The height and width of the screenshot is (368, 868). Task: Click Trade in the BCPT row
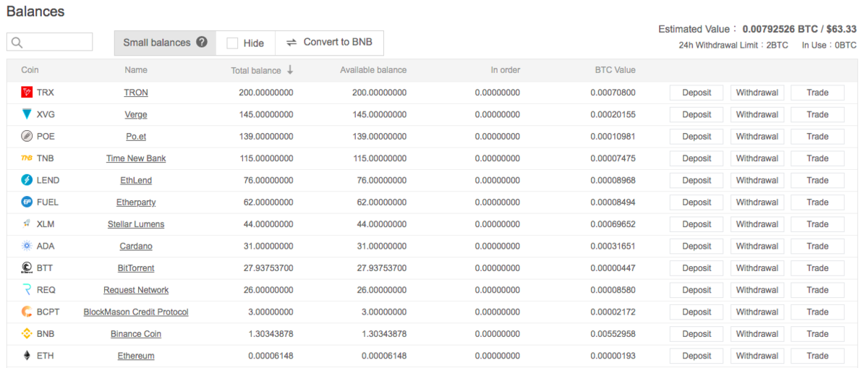817,312
